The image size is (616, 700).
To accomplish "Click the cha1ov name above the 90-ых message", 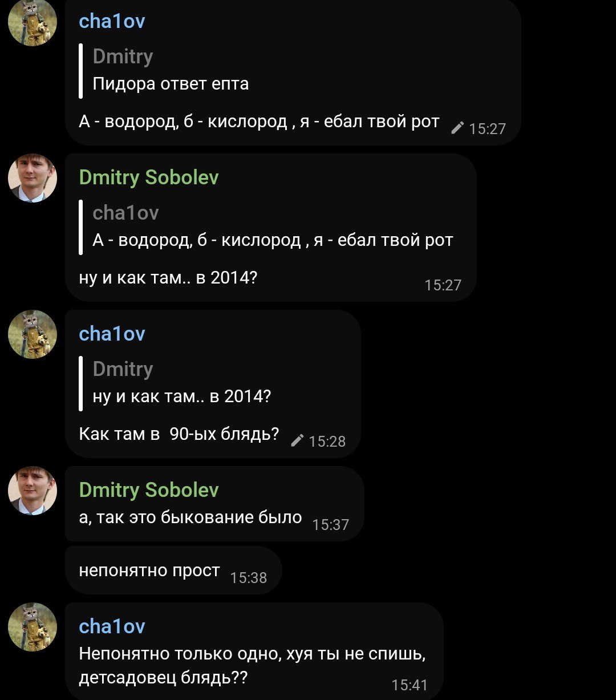I will (112, 334).
